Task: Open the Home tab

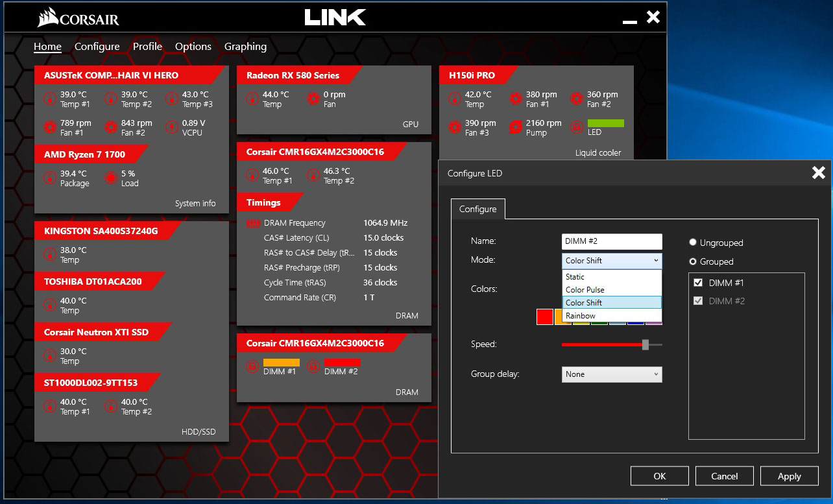Action: [47, 47]
